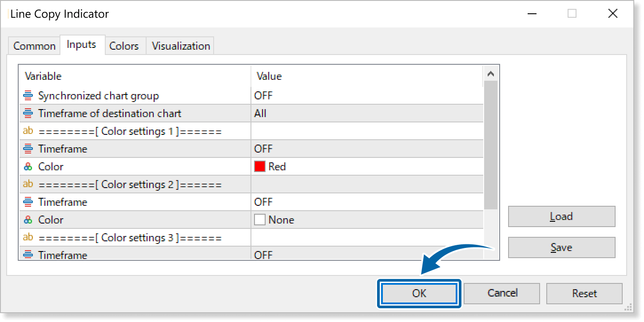This screenshot has height=322, width=644.
Task: Click the Color settings 2 string icon
Action: point(28,184)
